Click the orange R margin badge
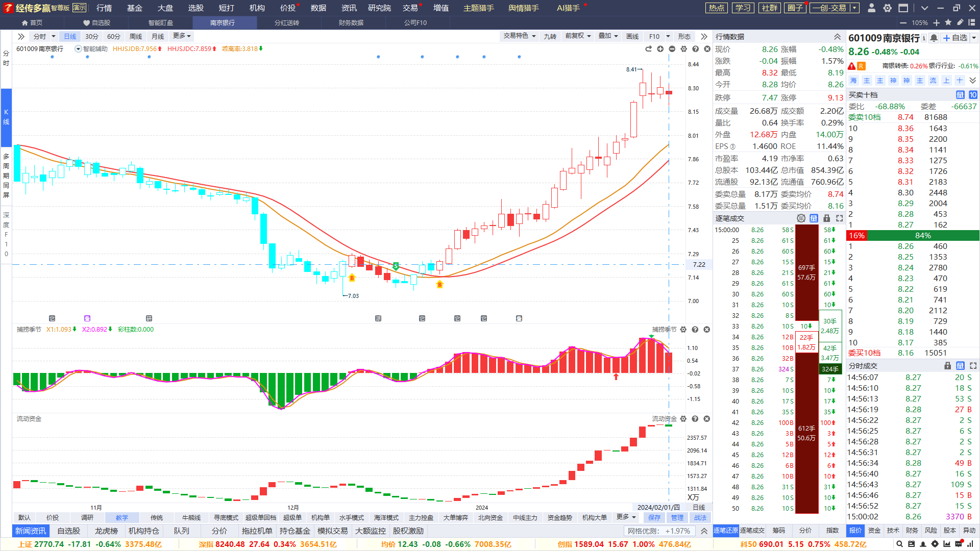The image size is (980, 551). pos(861,66)
